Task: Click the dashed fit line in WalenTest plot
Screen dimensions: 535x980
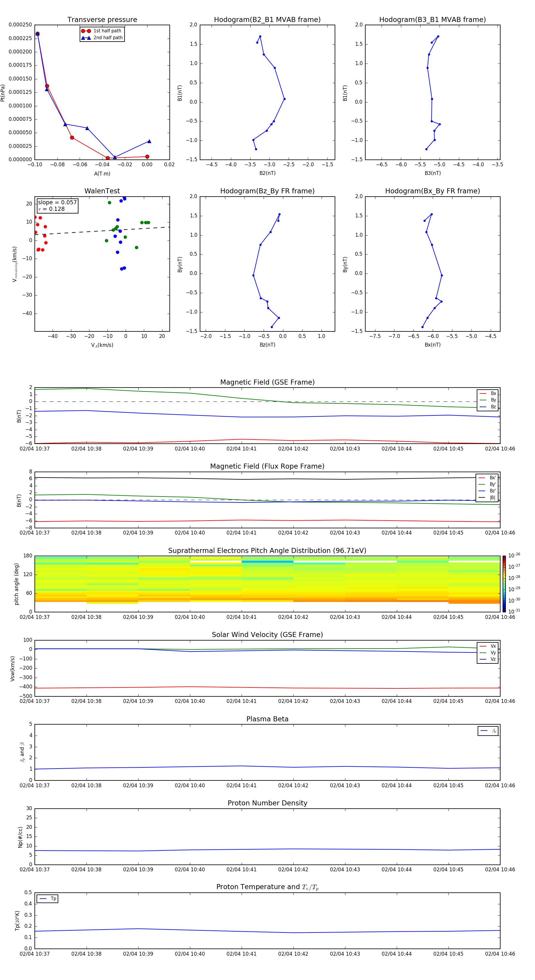Action: click(x=102, y=231)
